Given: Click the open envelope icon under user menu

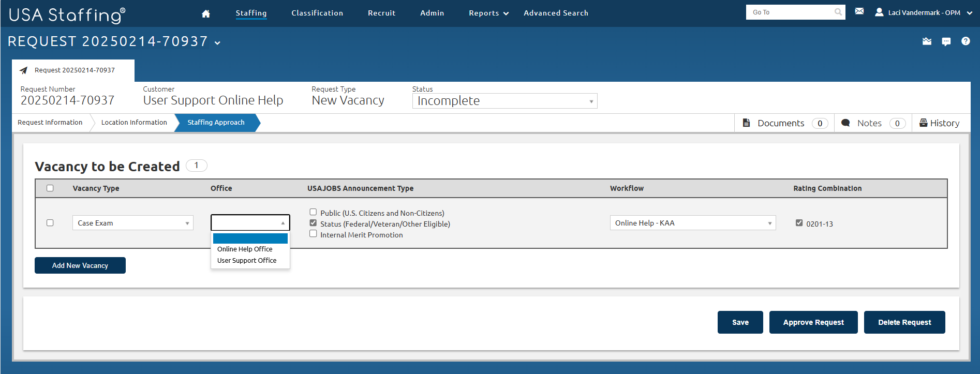Looking at the screenshot, I should [x=927, y=41].
